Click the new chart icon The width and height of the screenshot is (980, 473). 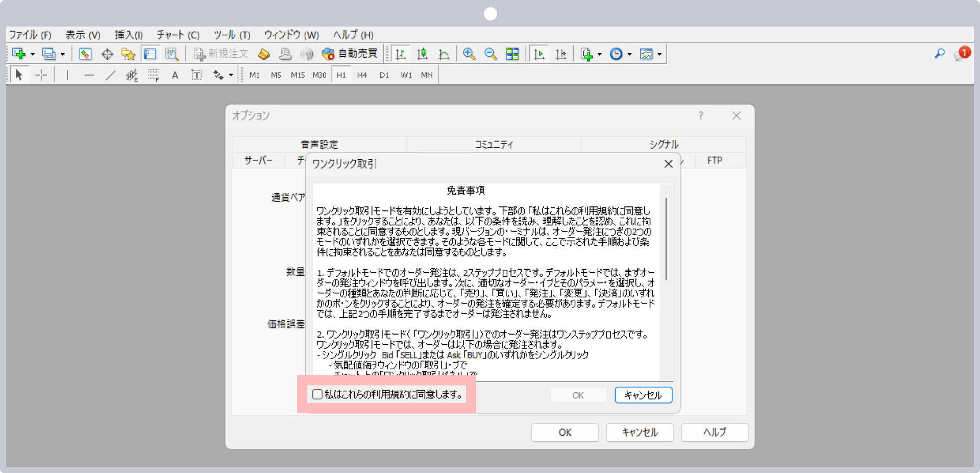19,54
